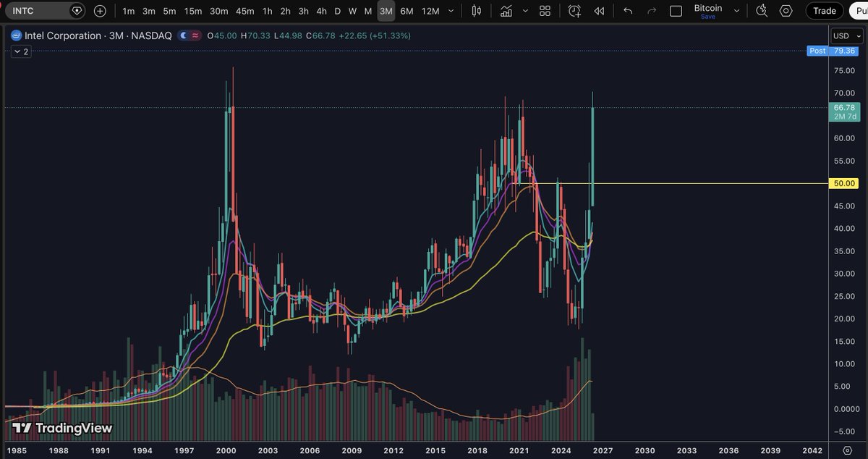This screenshot has height=459, width=868.
Task: Click the pink data-status wave icon
Action: pyautogui.click(x=195, y=35)
